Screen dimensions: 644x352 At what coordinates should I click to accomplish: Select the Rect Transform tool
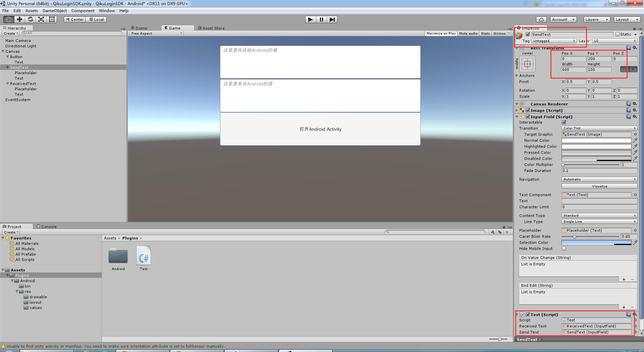pos(52,19)
